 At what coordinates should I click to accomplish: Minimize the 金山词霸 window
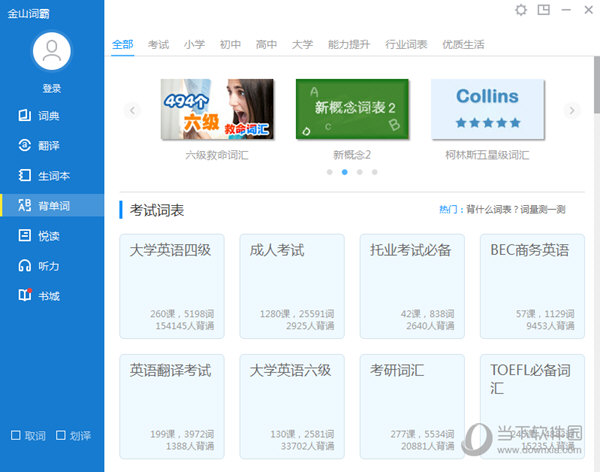tap(566, 10)
